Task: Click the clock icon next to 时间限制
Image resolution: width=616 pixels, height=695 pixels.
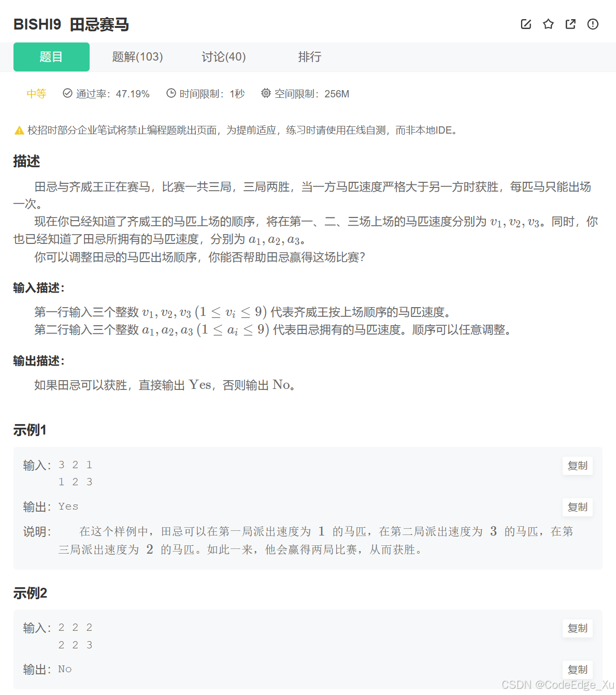Action: tap(171, 93)
